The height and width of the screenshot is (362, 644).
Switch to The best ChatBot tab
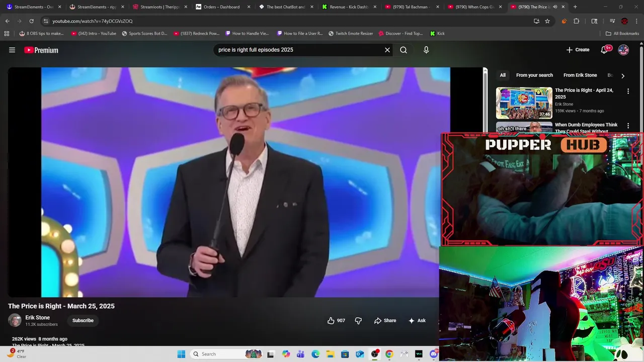coord(286,7)
